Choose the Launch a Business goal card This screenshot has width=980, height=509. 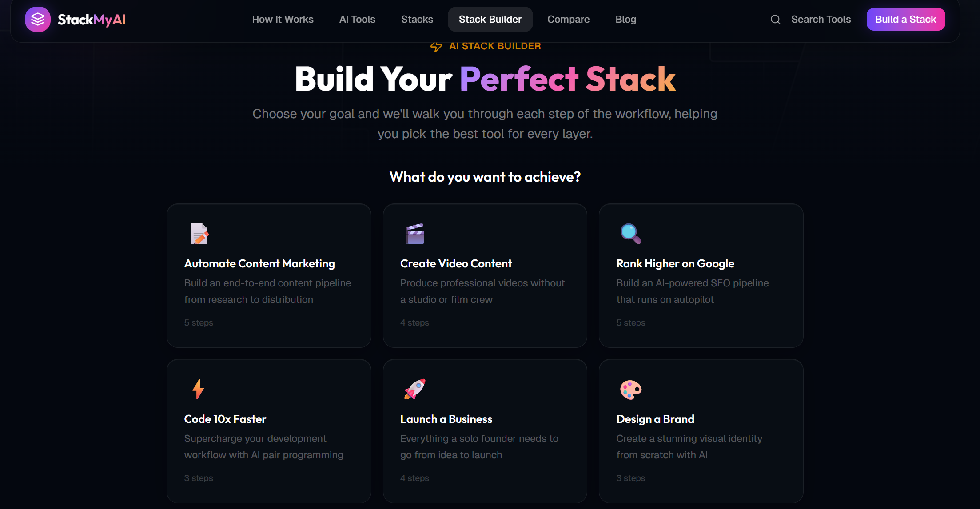(485, 431)
